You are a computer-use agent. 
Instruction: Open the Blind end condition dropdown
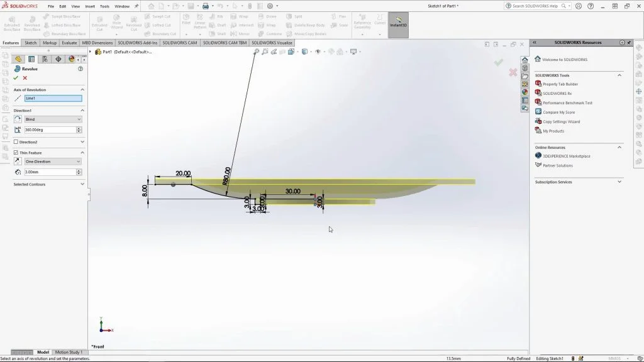(x=53, y=119)
